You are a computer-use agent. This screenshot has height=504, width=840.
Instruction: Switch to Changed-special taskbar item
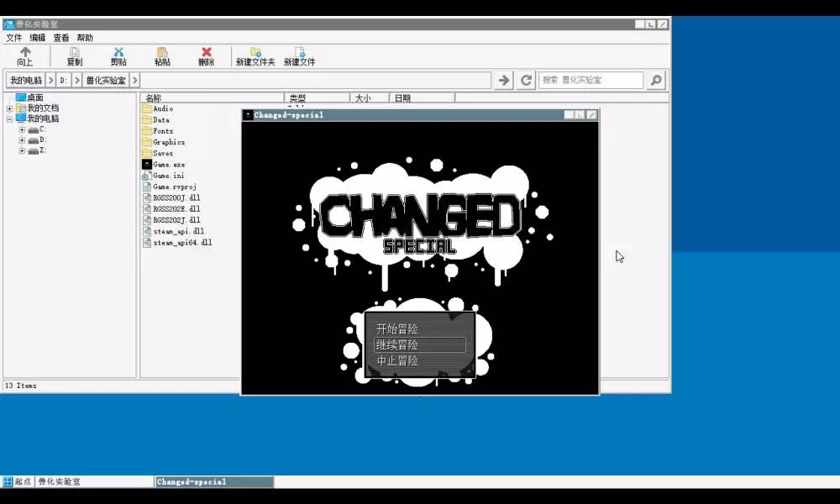coord(214,482)
